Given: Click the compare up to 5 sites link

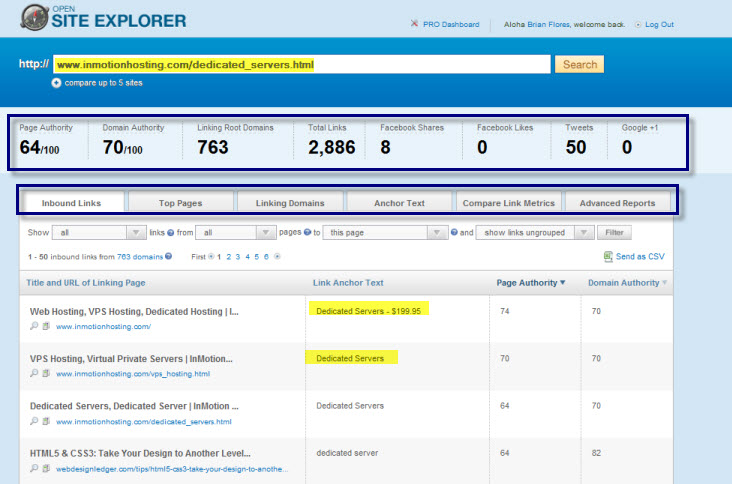Looking at the screenshot, I should pos(103,83).
